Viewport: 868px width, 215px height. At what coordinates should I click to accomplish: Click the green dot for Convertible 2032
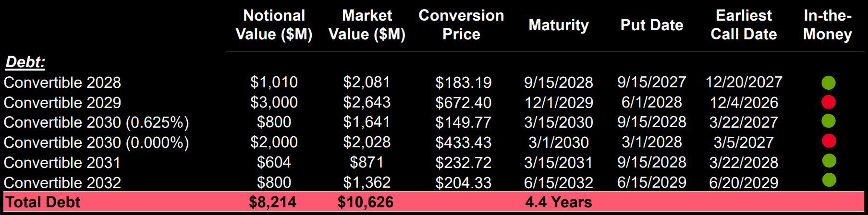click(x=829, y=180)
